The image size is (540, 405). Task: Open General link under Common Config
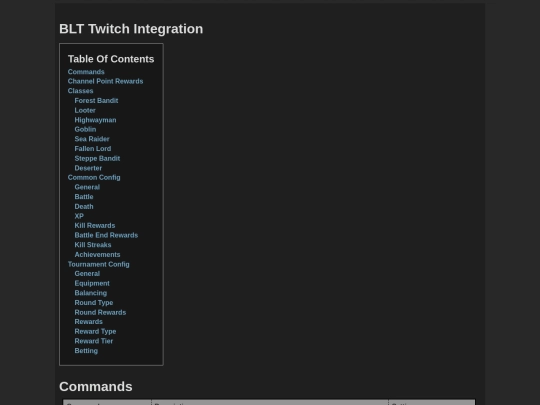(x=87, y=187)
